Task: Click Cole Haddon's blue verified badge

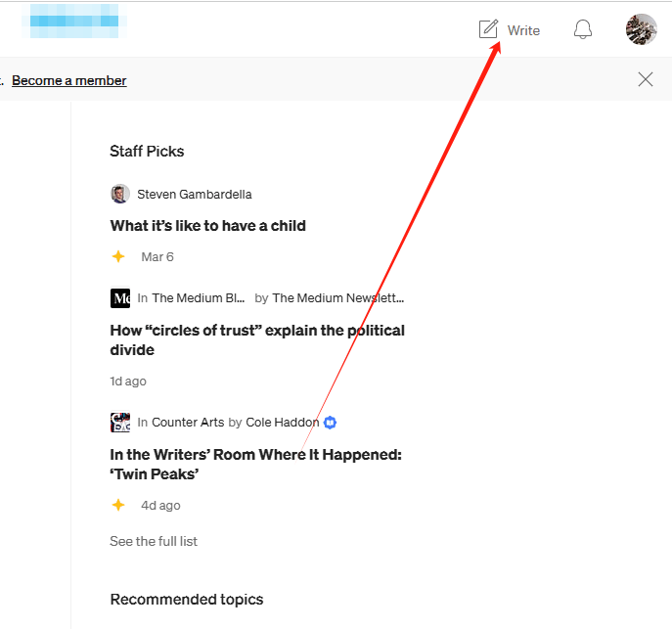Action: coord(330,423)
